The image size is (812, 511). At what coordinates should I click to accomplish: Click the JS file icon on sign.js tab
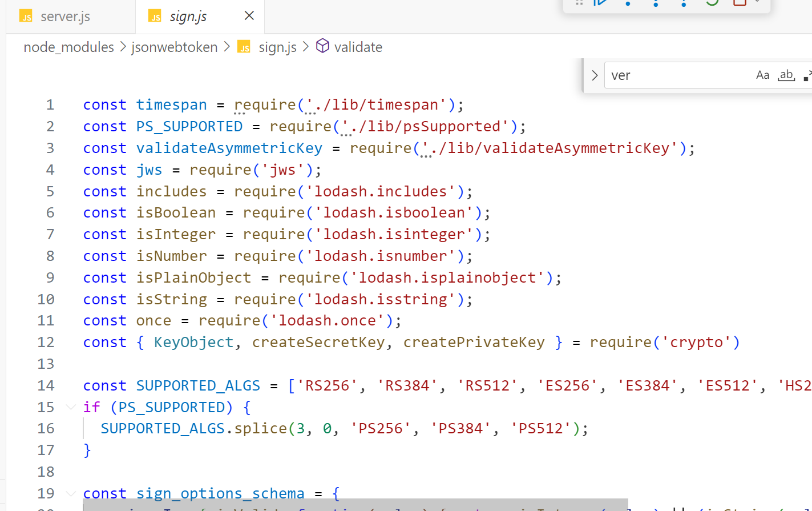pos(155,17)
